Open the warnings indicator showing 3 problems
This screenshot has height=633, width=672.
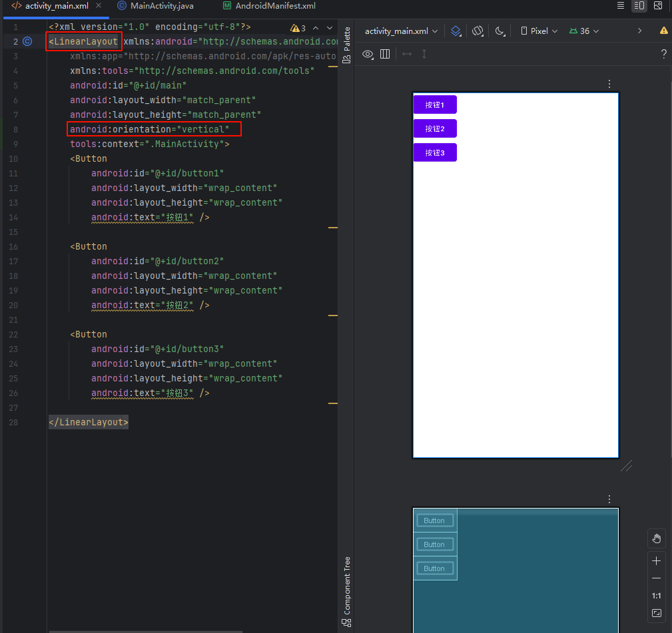298,28
